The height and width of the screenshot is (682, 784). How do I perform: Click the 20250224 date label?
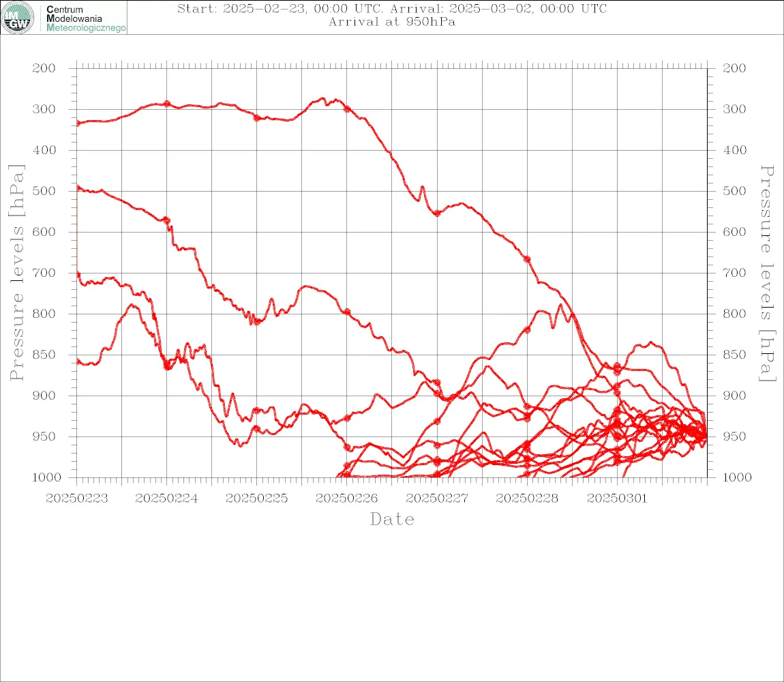click(x=166, y=499)
